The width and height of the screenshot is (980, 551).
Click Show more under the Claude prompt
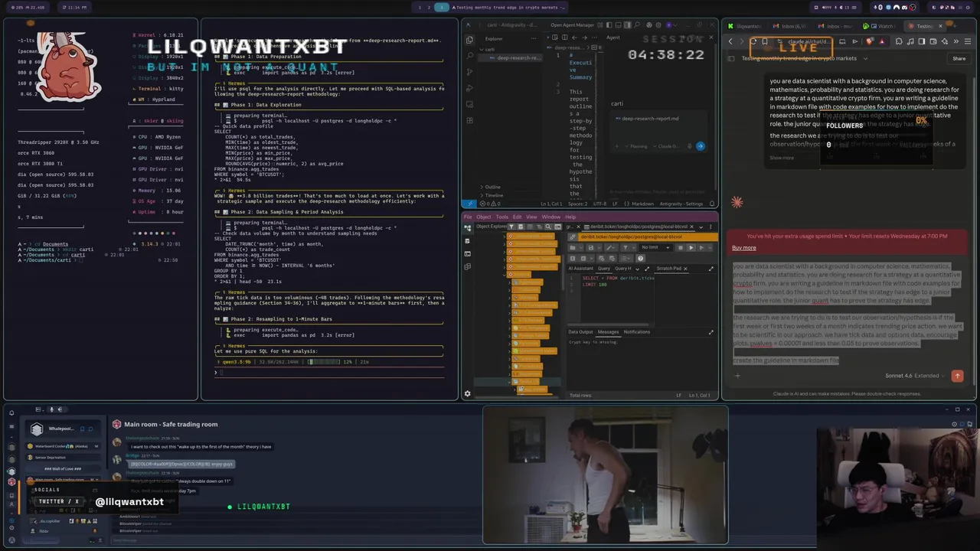(782, 158)
